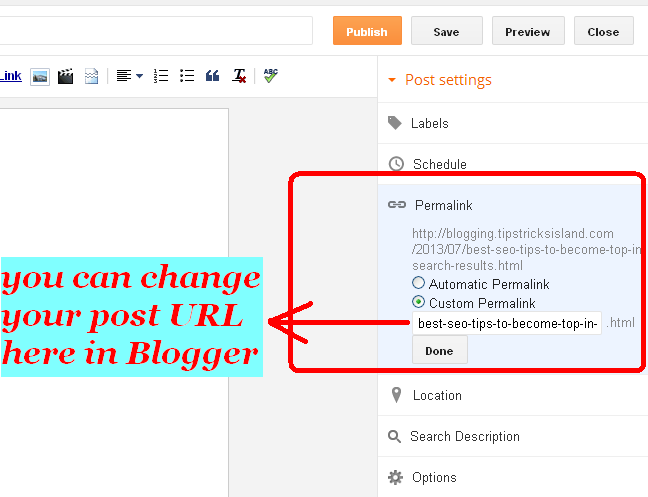Apply blockquote formatting
The width and height of the screenshot is (648, 497).
click(x=212, y=76)
